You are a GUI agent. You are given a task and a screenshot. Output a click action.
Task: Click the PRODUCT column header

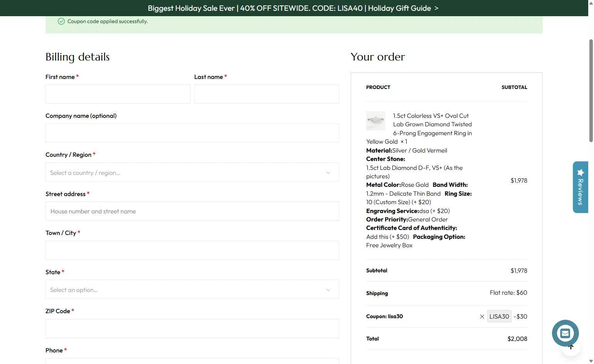(378, 87)
